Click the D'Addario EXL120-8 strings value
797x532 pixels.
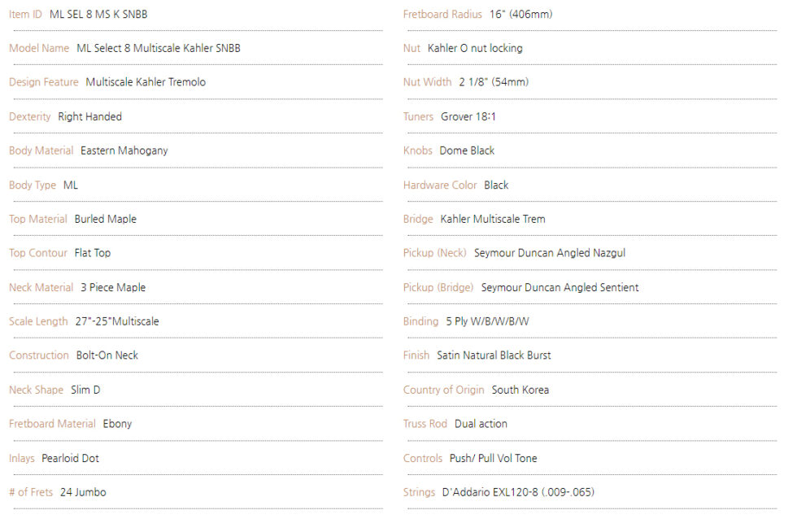point(520,492)
